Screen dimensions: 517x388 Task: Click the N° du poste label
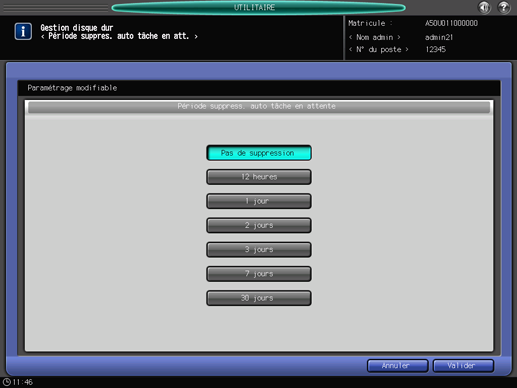click(x=378, y=50)
